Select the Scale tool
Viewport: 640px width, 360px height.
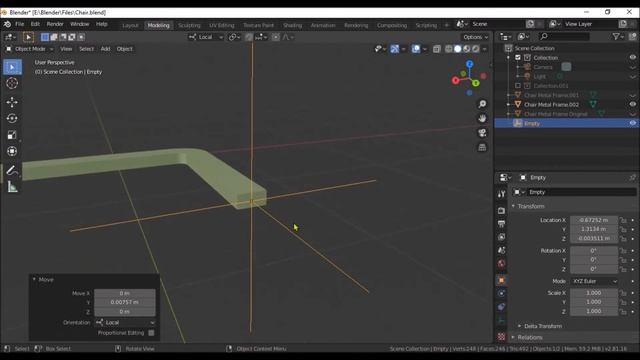[x=12, y=135]
